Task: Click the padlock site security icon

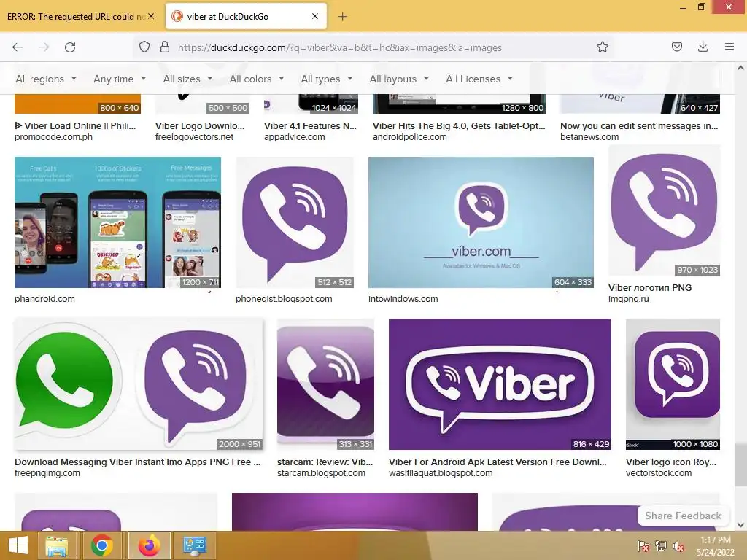Action: pos(165,47)
